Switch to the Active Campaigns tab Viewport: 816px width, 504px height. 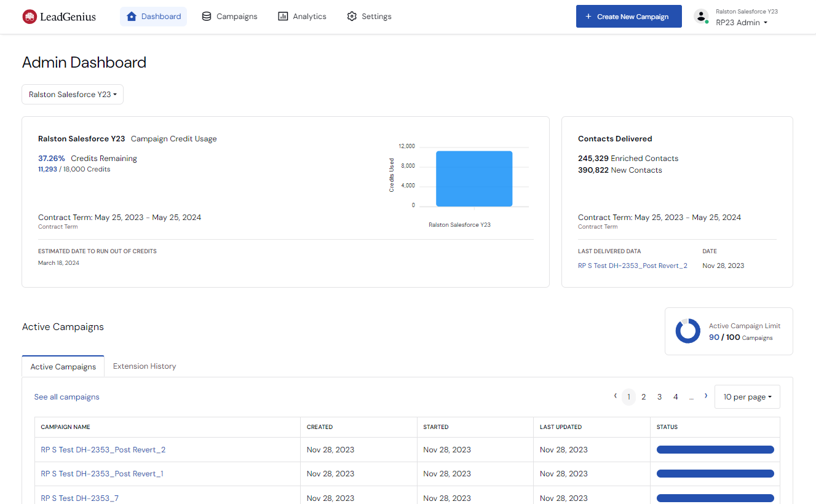tap(63, 366)
